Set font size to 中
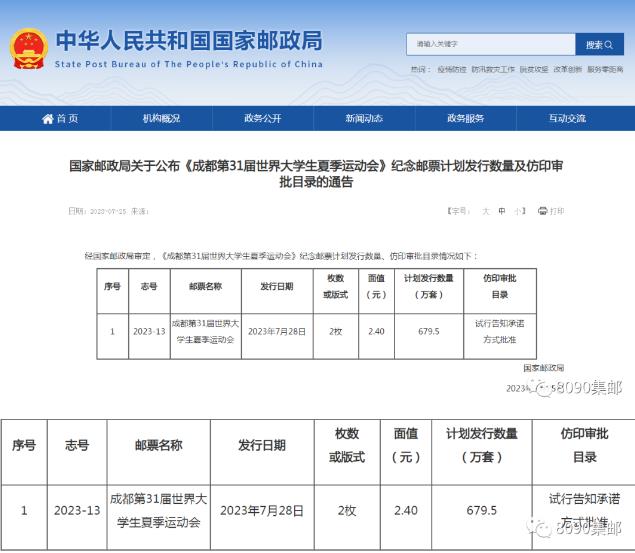635x553 pixels. [502, 211]
